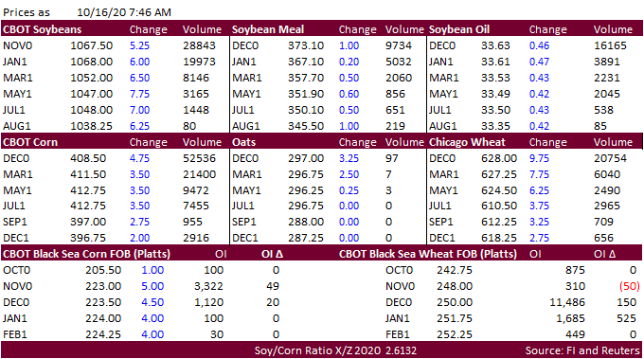Click soybean oil AUG1 price 33.35

point(495,126)
